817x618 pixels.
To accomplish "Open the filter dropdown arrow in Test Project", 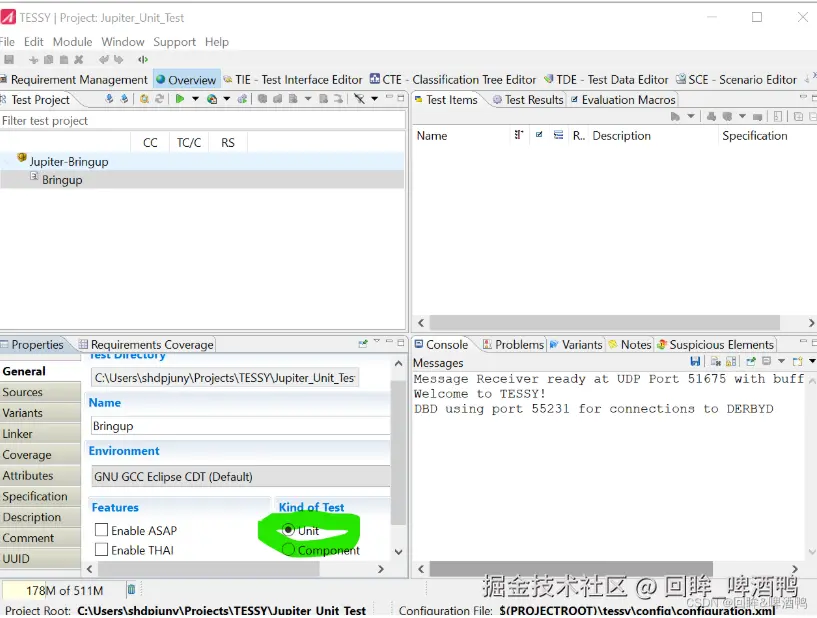I will pos(375,98).
